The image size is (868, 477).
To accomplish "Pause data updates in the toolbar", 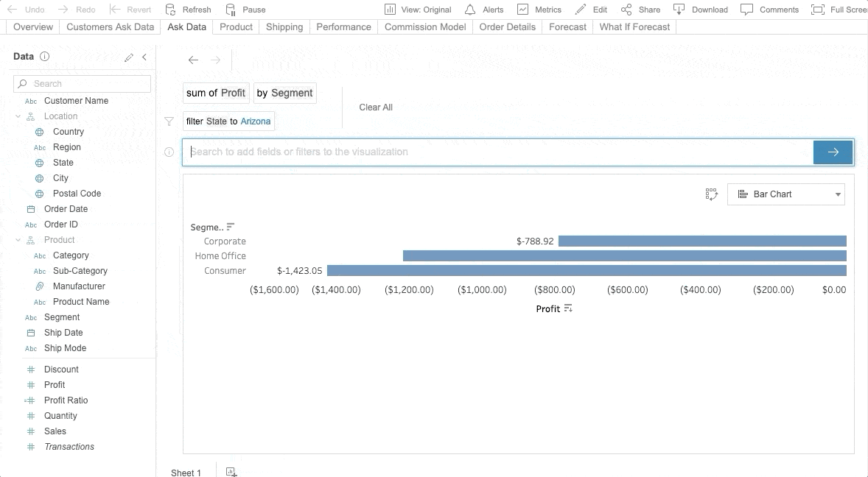I will 245,10.
